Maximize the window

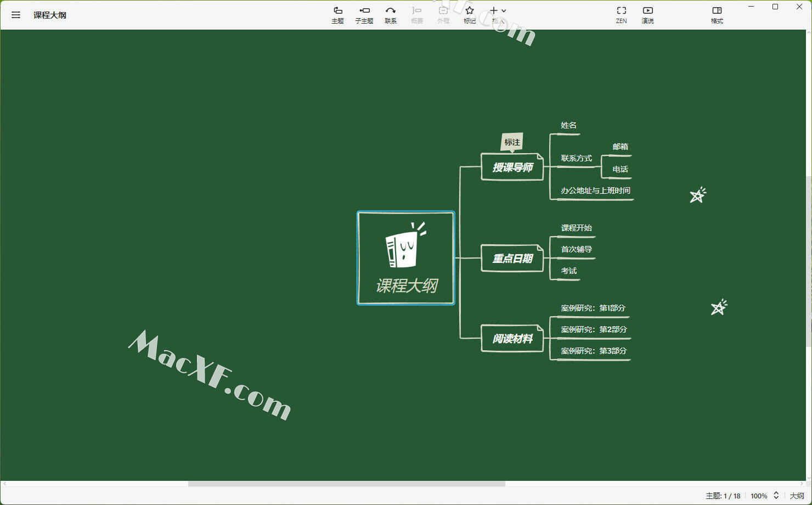coord(775,7)
